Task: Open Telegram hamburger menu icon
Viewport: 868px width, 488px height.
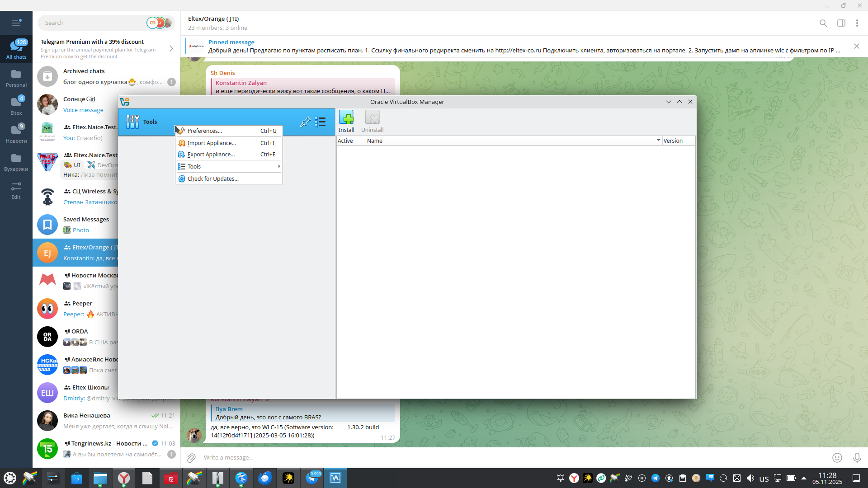Action: click(x=16, y=23)
